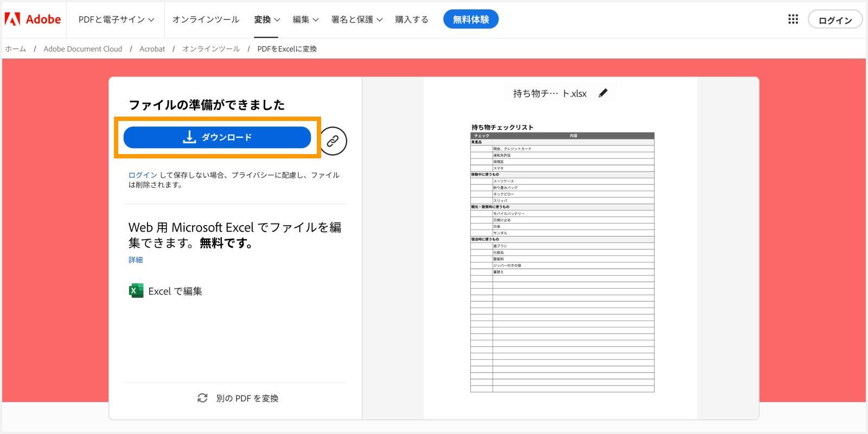
Task: Click the ログイン button in header
Action: pos(835,20)
